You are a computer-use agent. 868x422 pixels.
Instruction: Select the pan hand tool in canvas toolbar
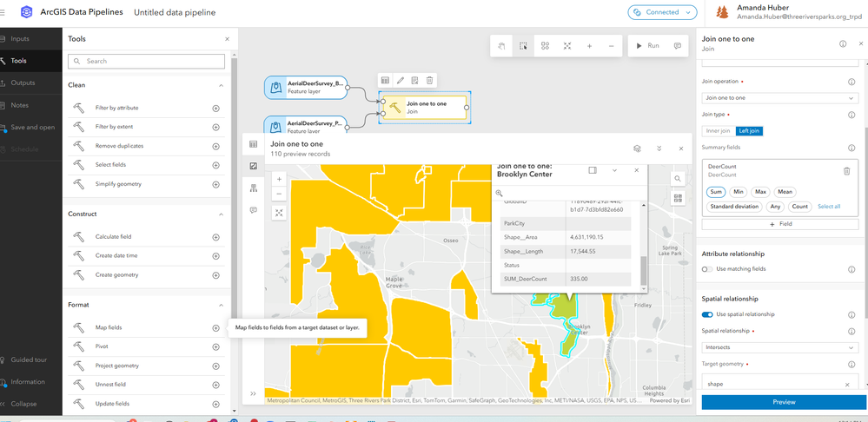click(501, 46)
